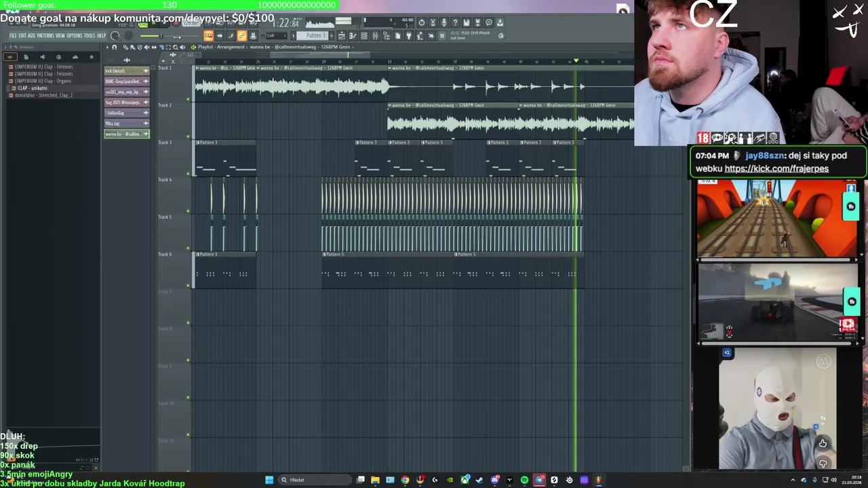Viewport: 868px width, 488px height.
Task: Open the kick.com/frajerpes chat link
Action: 776,169
